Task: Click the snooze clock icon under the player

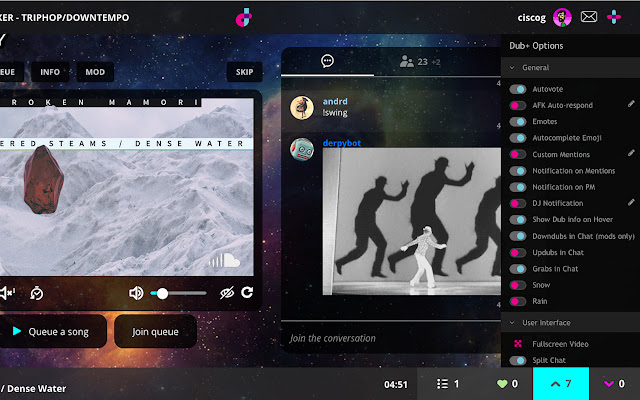Action: click(38, 293)
